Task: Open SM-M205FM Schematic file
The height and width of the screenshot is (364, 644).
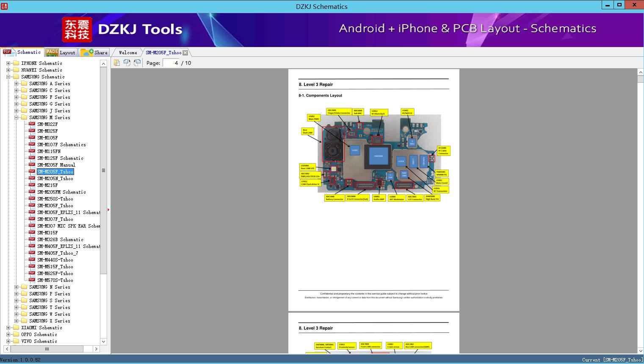Action: tap(61, 192)
